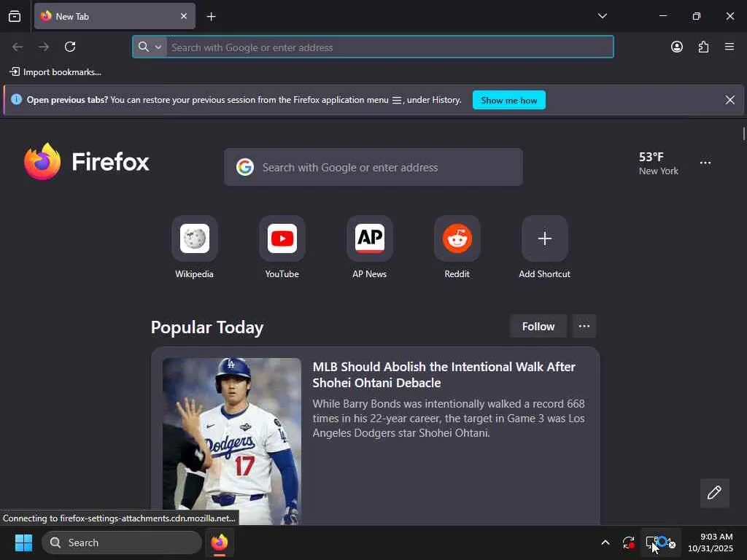Open the MLB Intentional Walk article headline
The width and height of the screenshot is (747, 560).
[444, 375]
